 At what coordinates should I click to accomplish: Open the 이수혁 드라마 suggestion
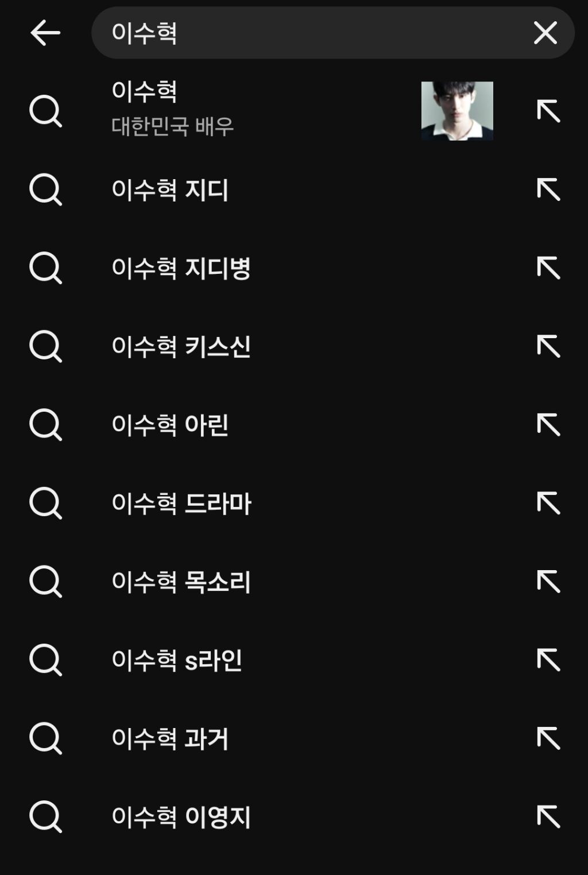(x=181, y=504)
